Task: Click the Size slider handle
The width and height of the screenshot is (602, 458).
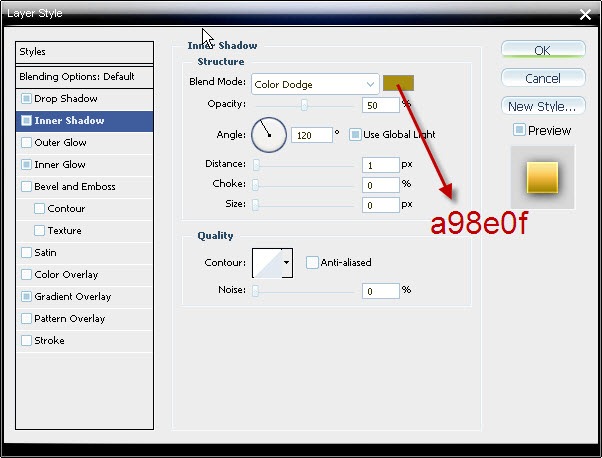Action: pyautogui.click(x=255, y=205)
